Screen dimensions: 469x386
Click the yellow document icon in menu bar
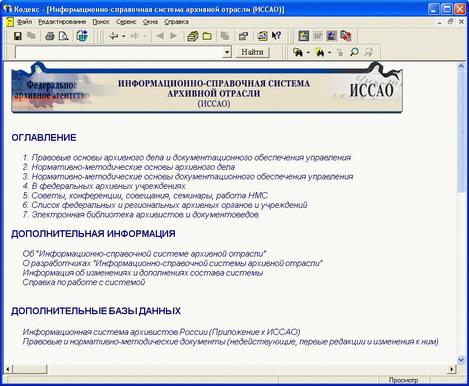pos(10,22)
